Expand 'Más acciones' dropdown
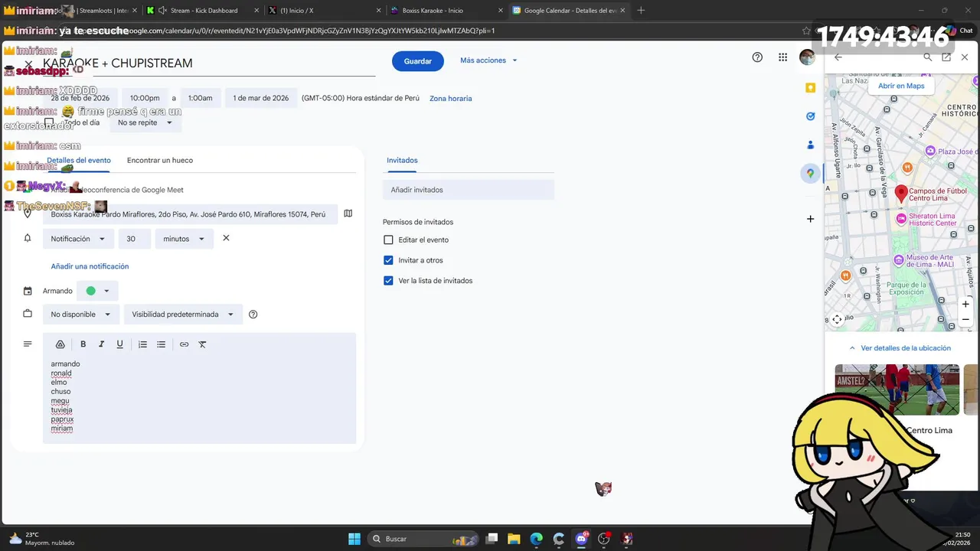 pos(488,60)
